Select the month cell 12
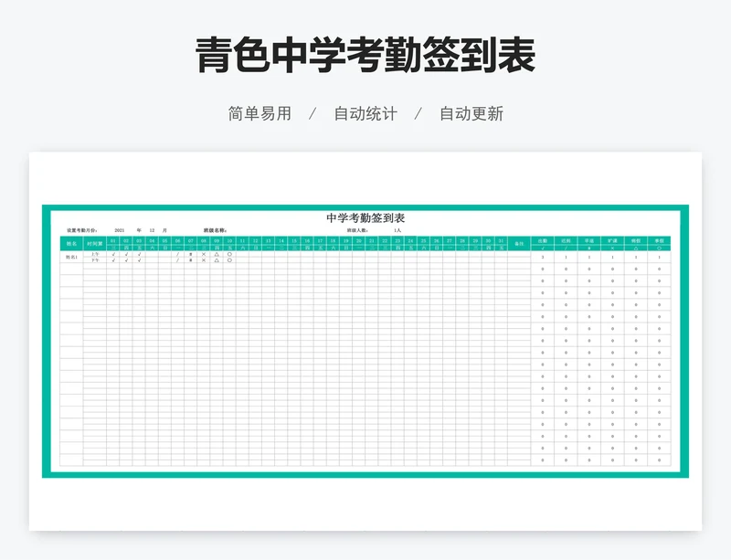Viewport: 731px width, 560px height. point(152,230)
